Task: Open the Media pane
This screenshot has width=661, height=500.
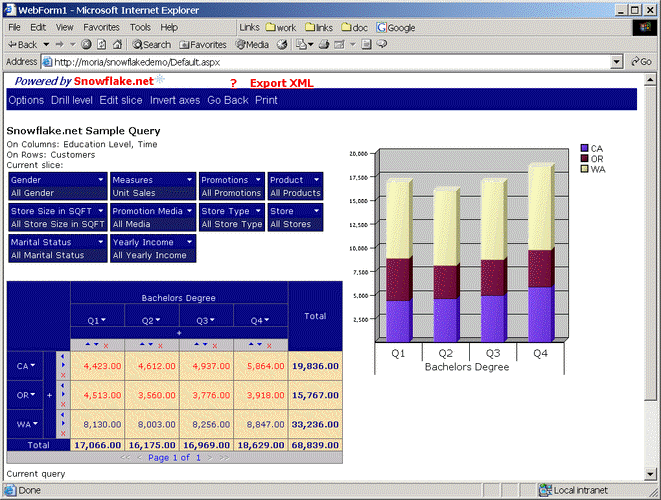Action: click(x=252, y=44)
